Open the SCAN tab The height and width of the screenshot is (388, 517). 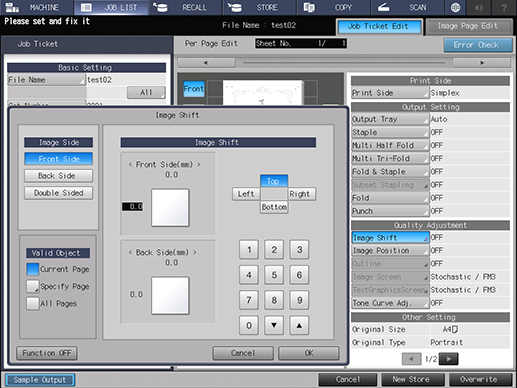click(407, 7)
